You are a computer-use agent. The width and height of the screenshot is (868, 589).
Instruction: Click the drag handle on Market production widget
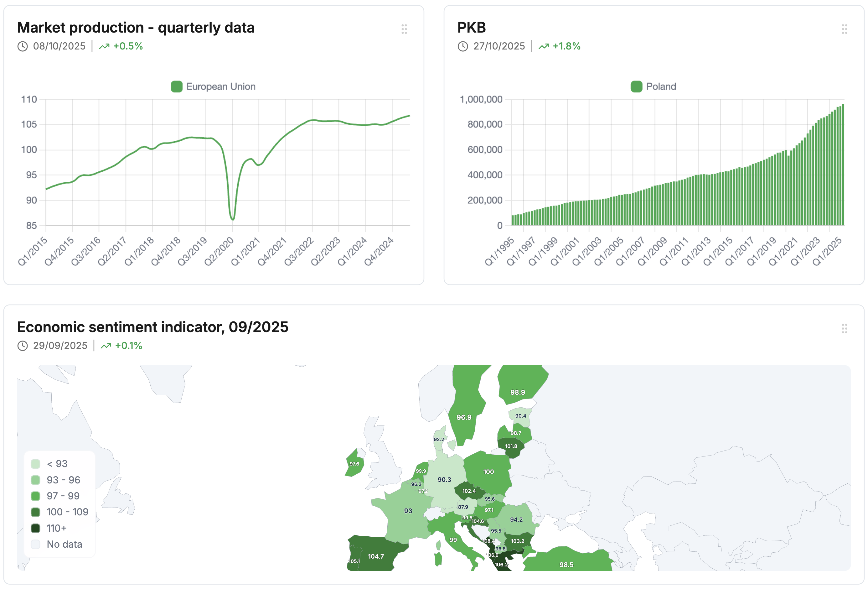point(405,29)
